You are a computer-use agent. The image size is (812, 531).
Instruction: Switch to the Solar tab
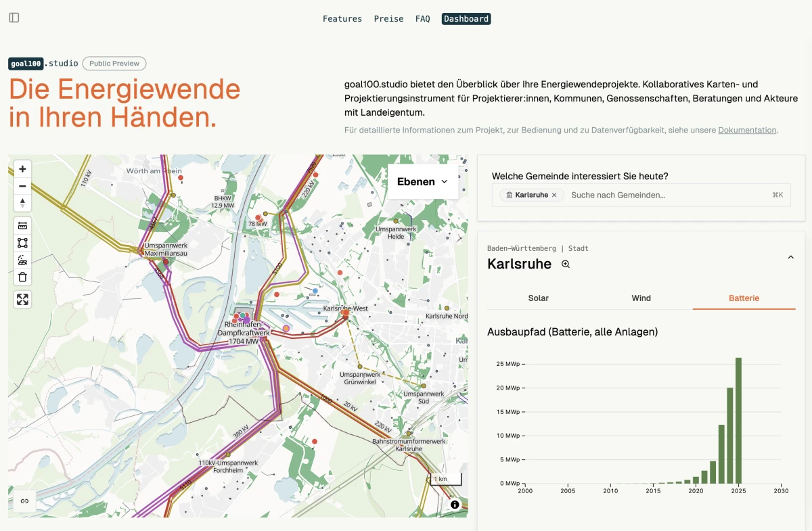pos(539,298)
